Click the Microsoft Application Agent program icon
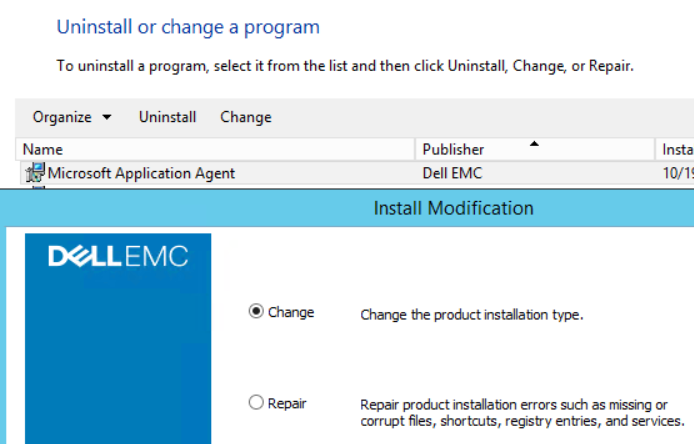The height and width of the screenshot is (444, 694). [34, 173]
